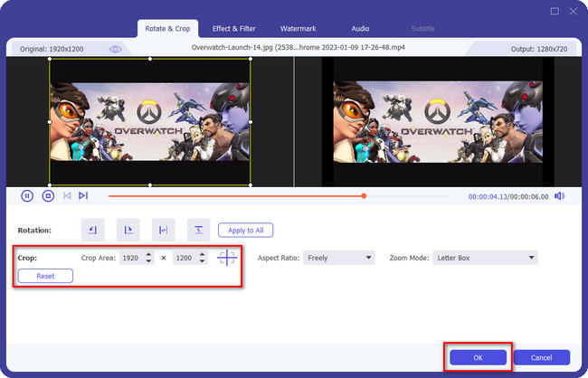This screenshot has width=588, height=378.
Task: Open the Watermark tab
Action: tap(299, 29)
